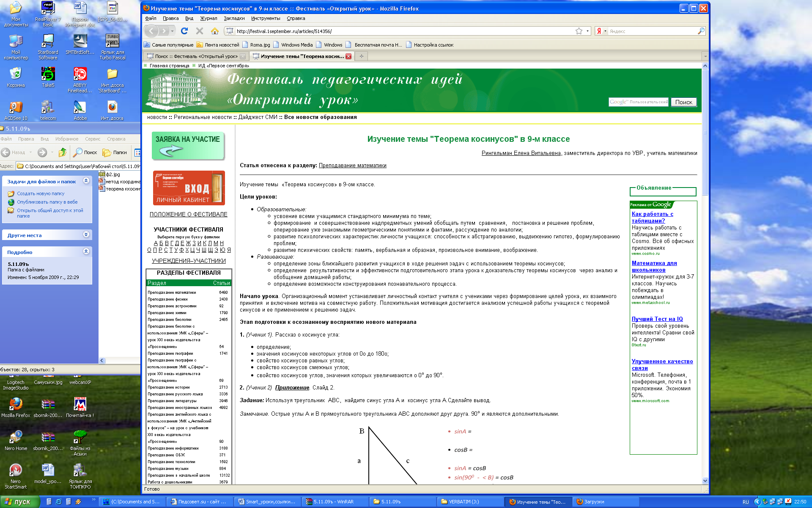Click 'Как работать с таблицами?' ad link
The width and height of the screenshot is (812, 508).
(653, 217)
